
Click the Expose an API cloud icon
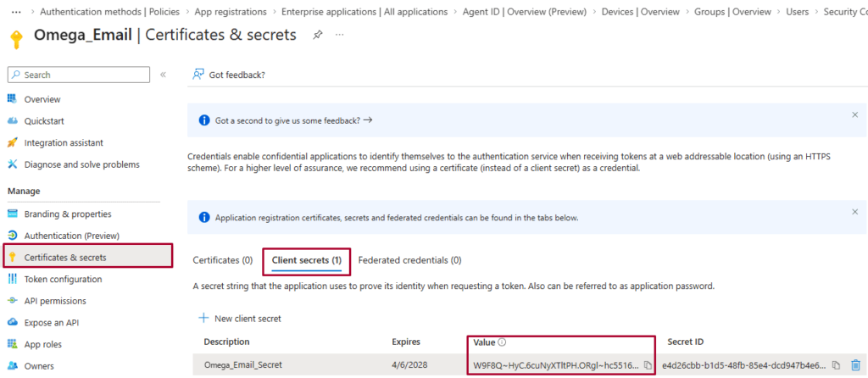12,323
